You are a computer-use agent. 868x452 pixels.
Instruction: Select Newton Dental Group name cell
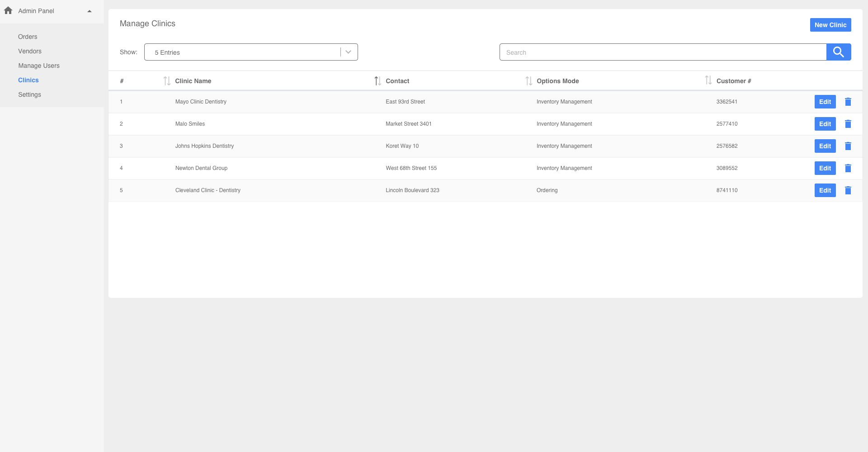tap(201, 168)
